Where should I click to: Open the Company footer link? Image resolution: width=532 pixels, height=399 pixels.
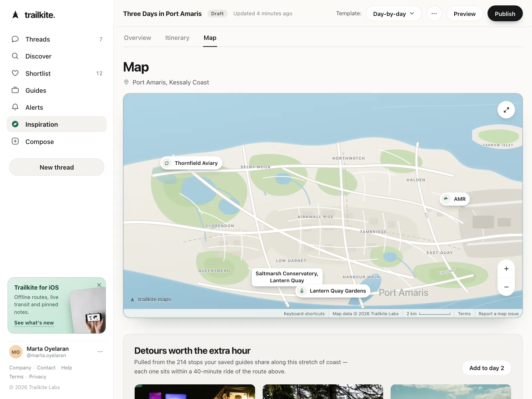[x=20, y=368]
